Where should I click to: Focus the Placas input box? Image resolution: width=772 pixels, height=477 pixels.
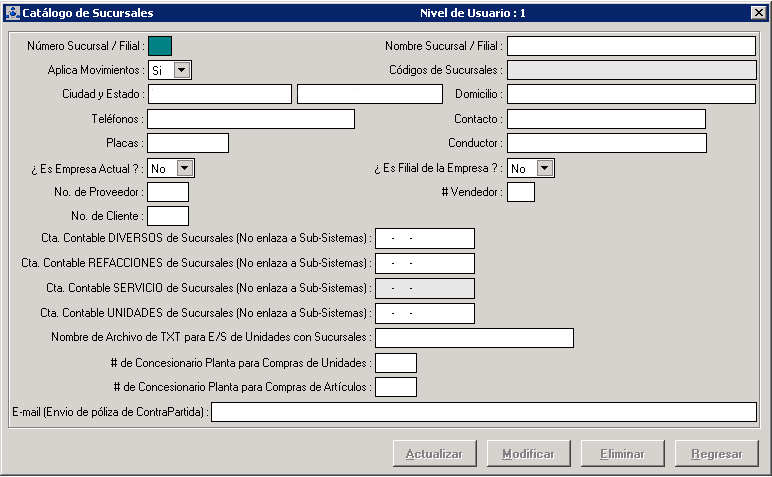[x=188, y=143]
